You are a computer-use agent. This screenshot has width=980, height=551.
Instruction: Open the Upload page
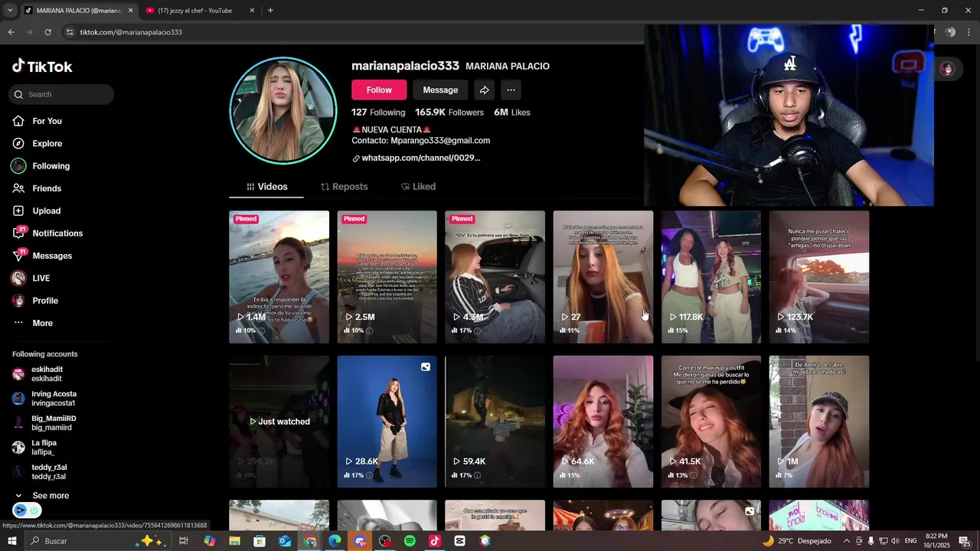pyautogui.click(x=37, y=210)
